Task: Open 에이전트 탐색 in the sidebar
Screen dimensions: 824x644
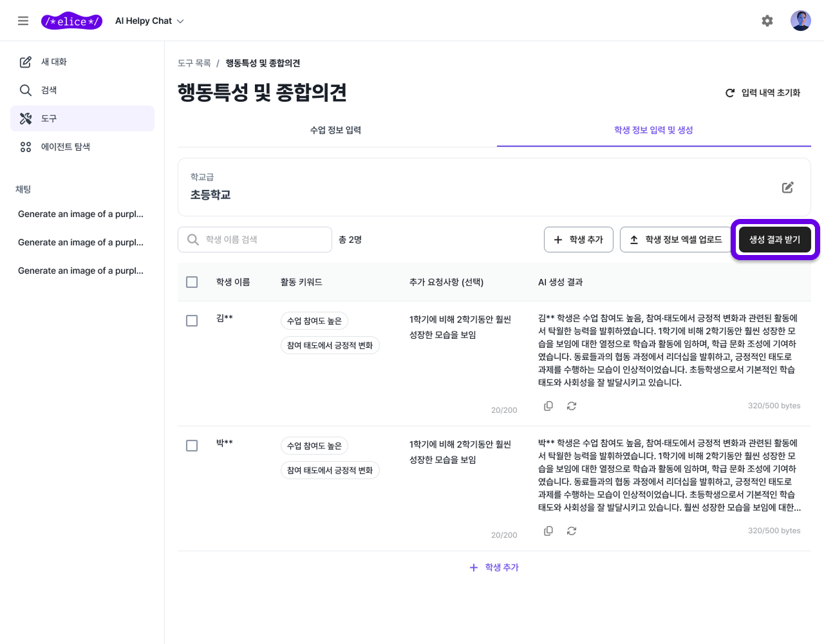Action: [65, 147]
